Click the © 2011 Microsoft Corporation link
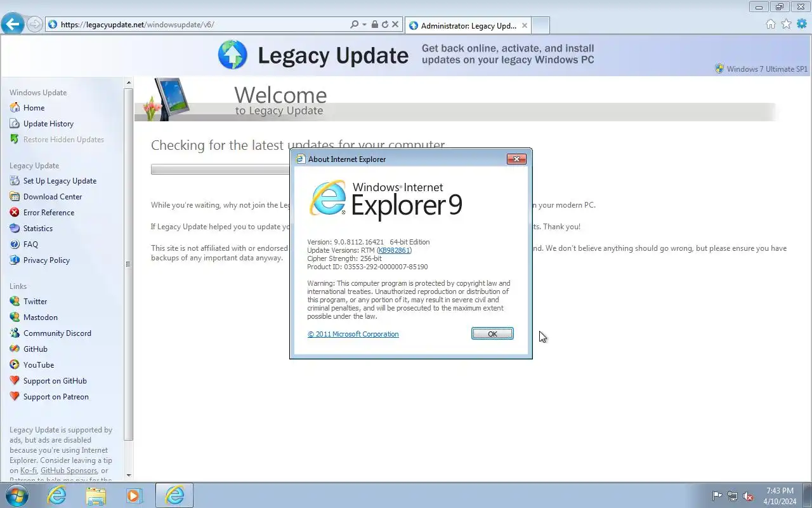 click(x=353, y=334)
